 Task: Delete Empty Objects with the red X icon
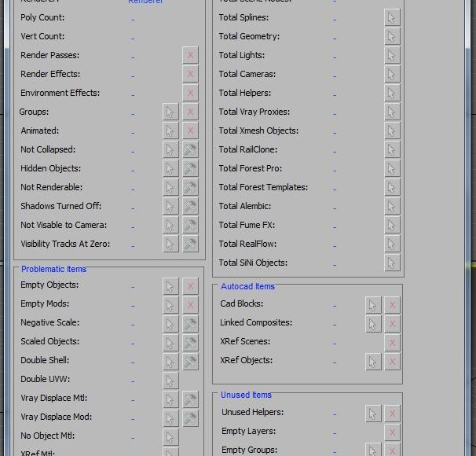(190, 286)
